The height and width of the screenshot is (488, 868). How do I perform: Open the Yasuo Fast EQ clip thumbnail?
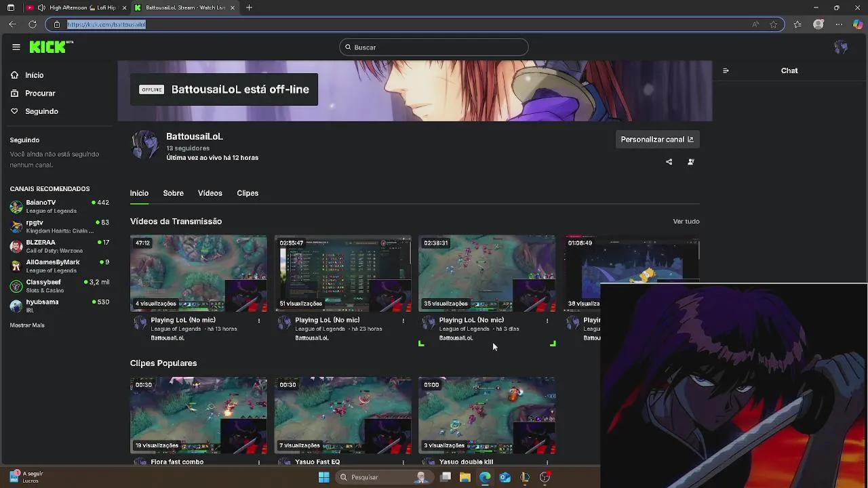342,415
